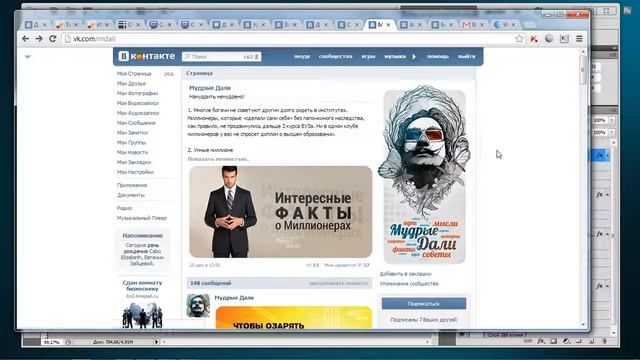This screenshot has width=640, height=360.
Task: Click the Упоминания сообщества link
Action: click(409, 284)
